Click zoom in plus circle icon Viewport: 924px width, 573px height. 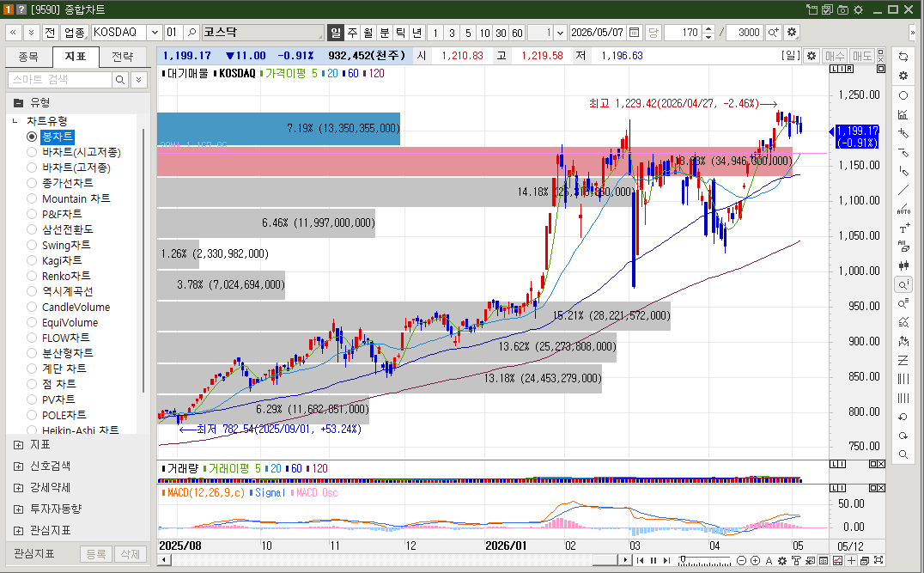coord(755,561)
